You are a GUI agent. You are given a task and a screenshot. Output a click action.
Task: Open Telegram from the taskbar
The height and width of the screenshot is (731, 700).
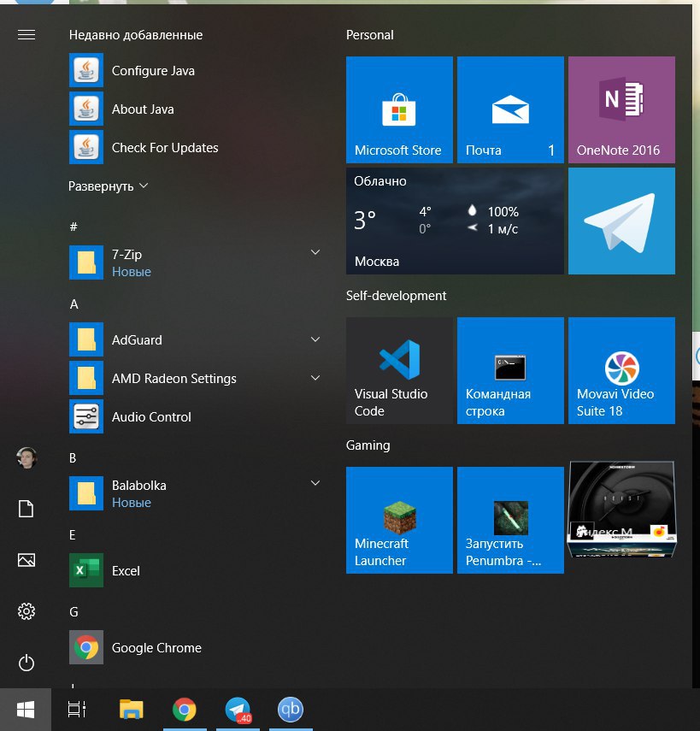point(238,710)
